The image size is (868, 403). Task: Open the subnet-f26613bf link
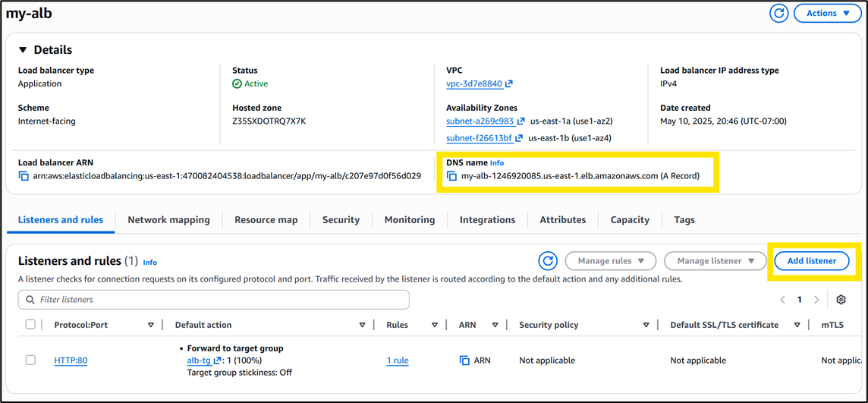(x=480, y=138)
